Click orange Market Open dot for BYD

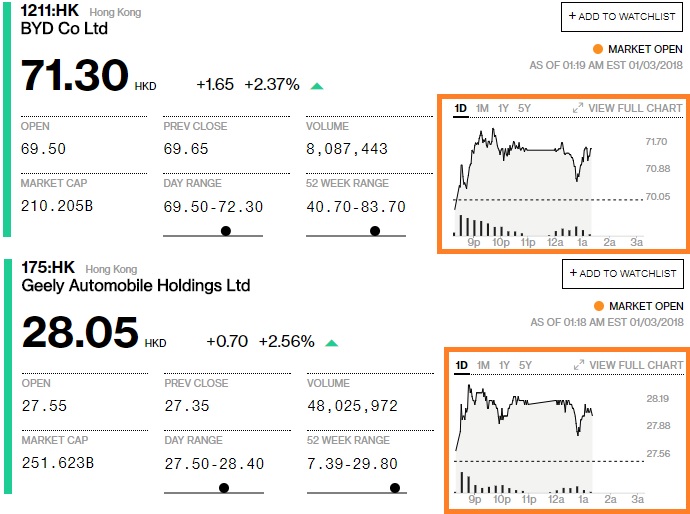598,49
